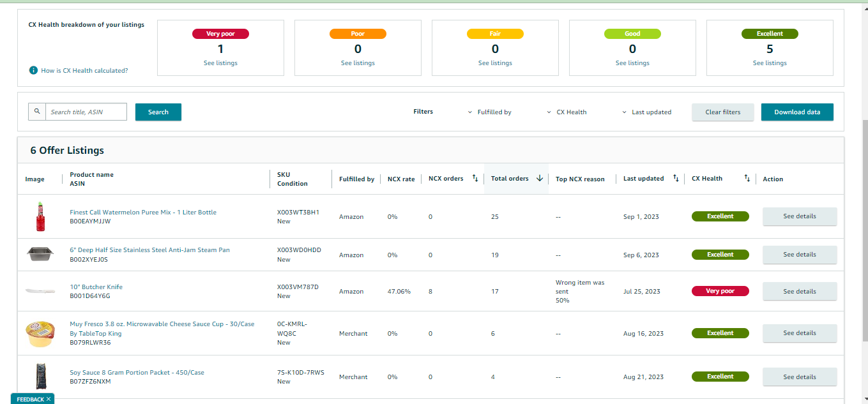Expand the CX Health filter dropdown
Image resolution: width=868 pixels, height=404 pixels.
pyautogui.click(x=567, y=112)
